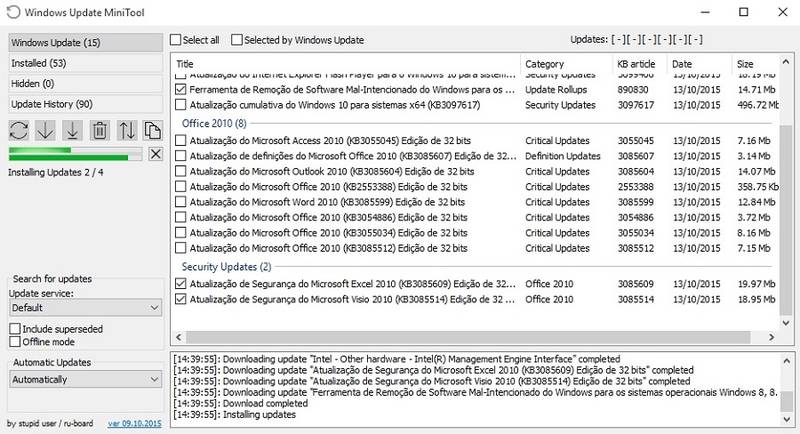The width and height of the screenshot is (800, 434).
Task: Click the copy to clipboard icon
Action: click(x=153, y=131)
